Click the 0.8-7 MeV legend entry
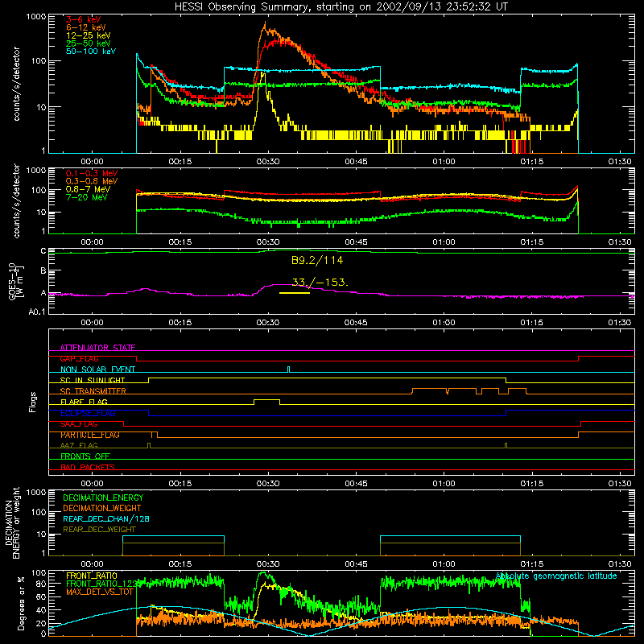The image size is (644, 644). coord(89,189)
